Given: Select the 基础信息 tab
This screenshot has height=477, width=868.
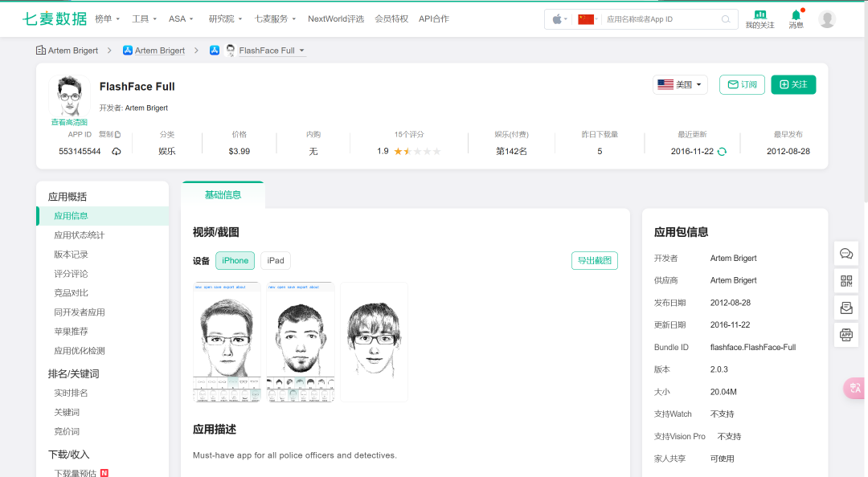Looking at the screenshot, I should (x=223, y=195).
